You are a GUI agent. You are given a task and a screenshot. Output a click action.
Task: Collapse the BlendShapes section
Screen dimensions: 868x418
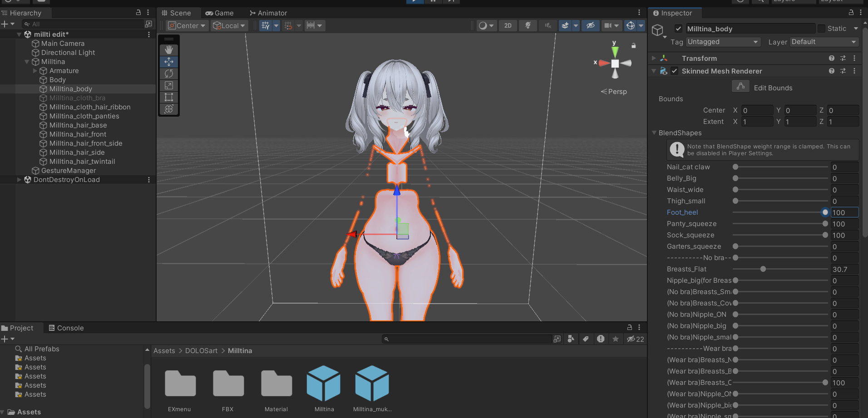(x=654, y=133)
